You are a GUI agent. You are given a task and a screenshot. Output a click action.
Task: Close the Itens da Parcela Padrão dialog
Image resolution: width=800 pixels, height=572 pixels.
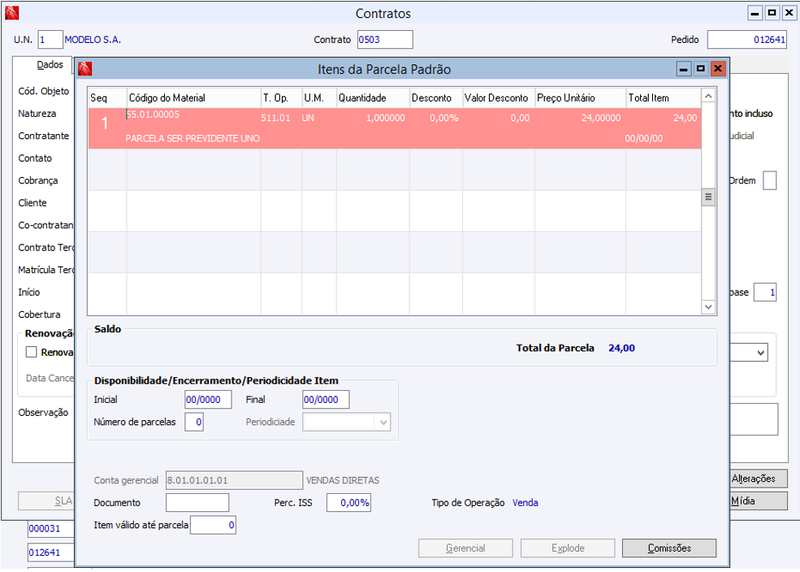(x=718, y=68)
